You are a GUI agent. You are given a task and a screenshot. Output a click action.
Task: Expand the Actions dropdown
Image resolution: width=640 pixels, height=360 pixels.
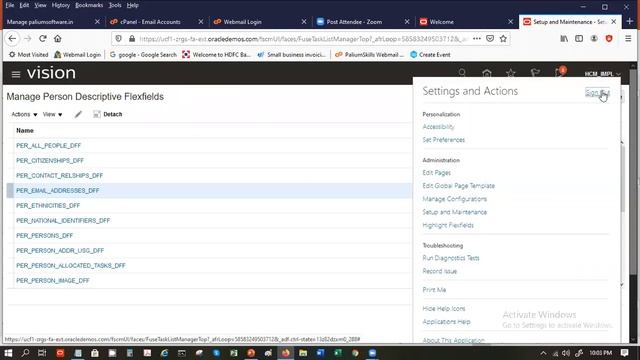[24, 114]
